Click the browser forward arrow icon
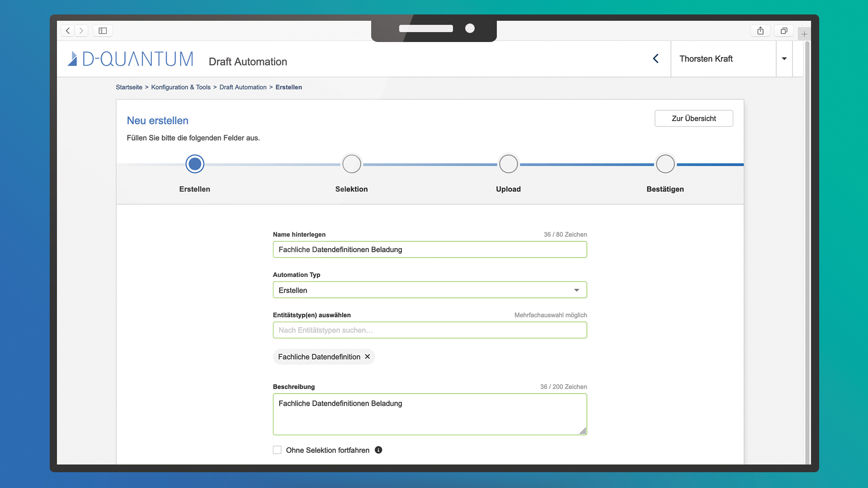868x488 pixels. pyautogui.click(x=81, y=31)
